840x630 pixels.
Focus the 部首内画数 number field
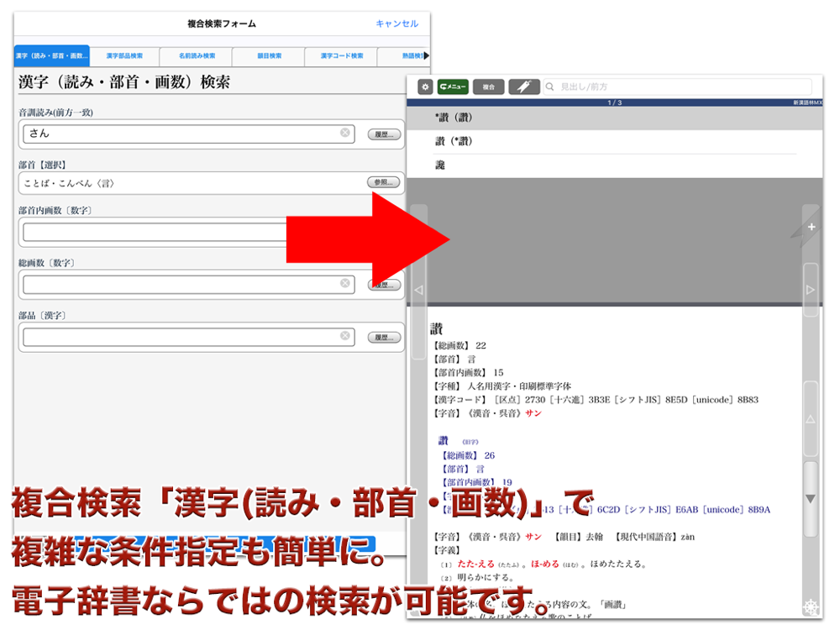155,232
